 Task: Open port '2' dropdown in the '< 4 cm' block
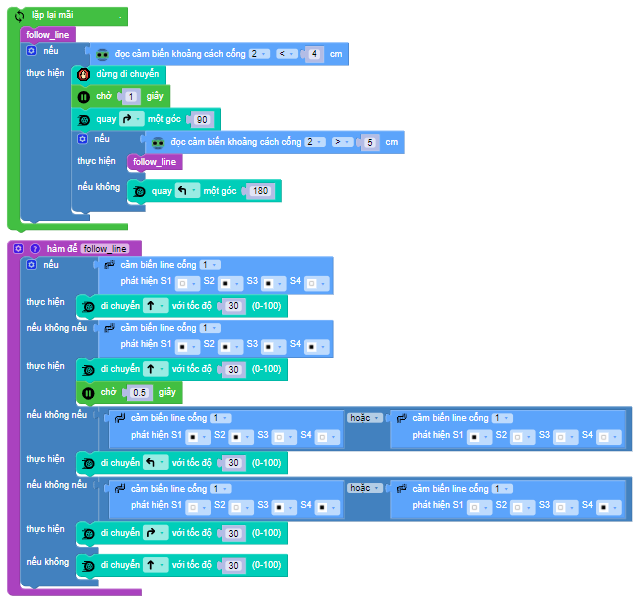click(x=259, y=54)
